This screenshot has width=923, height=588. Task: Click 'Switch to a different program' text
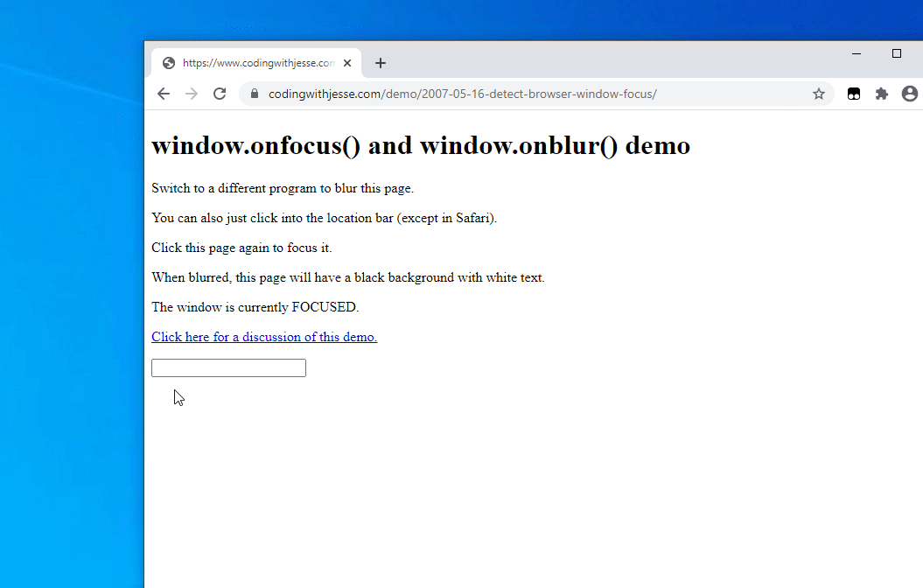tap(283, 188)
